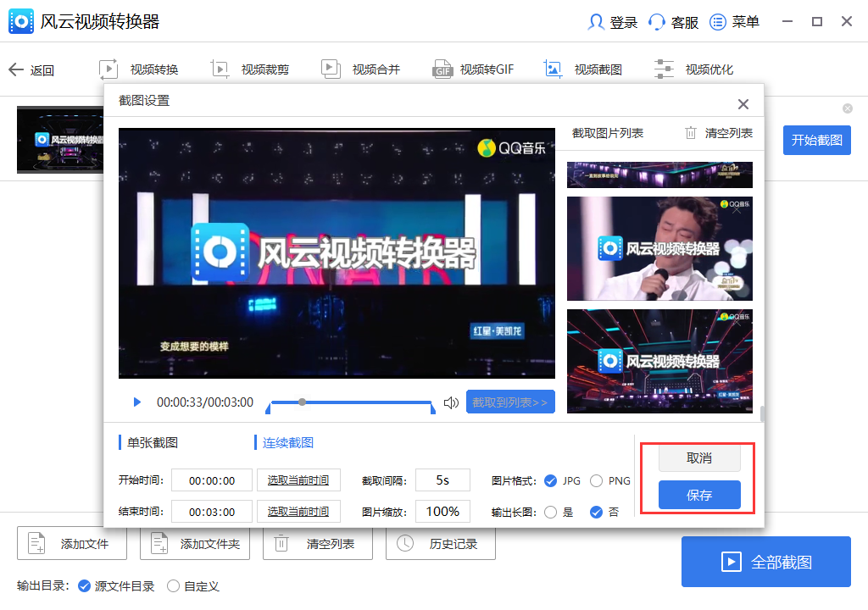Click 添加文件 button
This screenshot has height=610, width=868.
pyautogui.click(x=72, y=544)
